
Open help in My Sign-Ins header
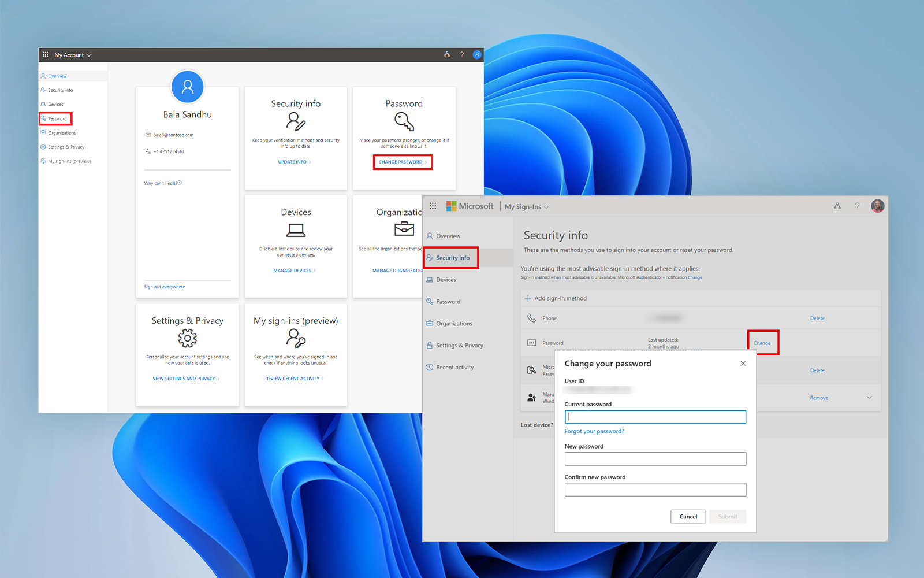coord(857,206)
